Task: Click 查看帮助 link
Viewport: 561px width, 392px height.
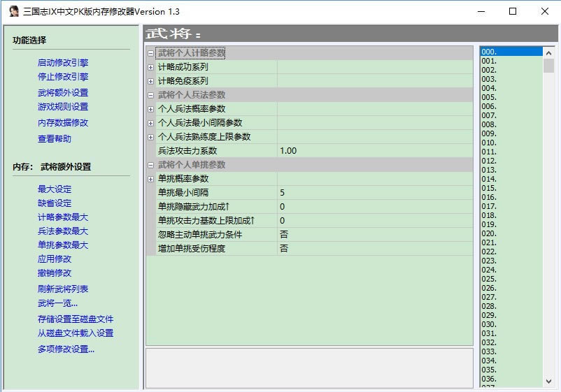Action: [55, 139]
